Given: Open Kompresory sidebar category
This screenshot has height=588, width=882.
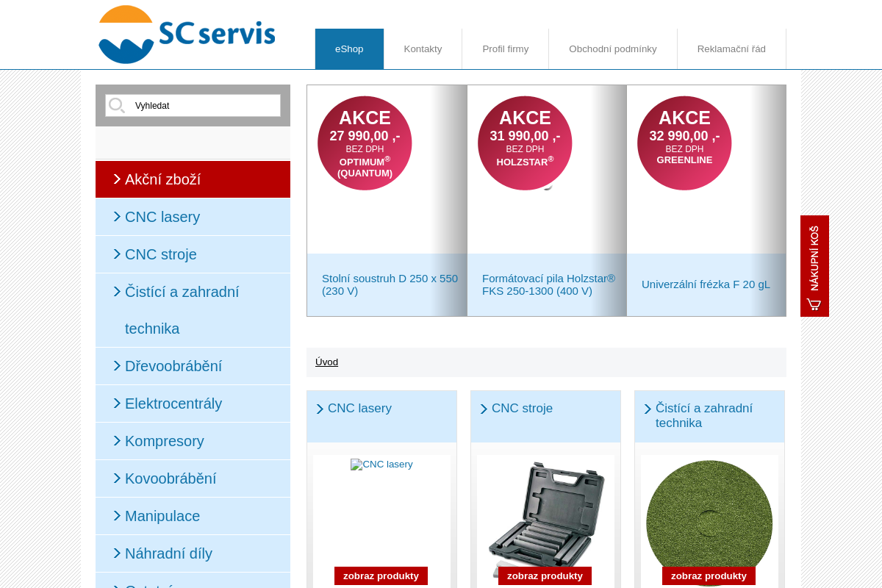Looking at the screenshot, I should (x=193, y=441).
